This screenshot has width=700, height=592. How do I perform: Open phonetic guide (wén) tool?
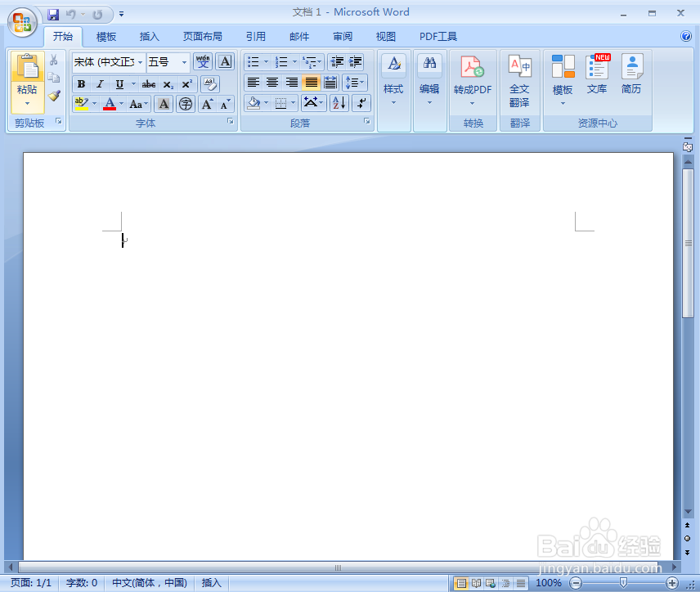point(203,61)
